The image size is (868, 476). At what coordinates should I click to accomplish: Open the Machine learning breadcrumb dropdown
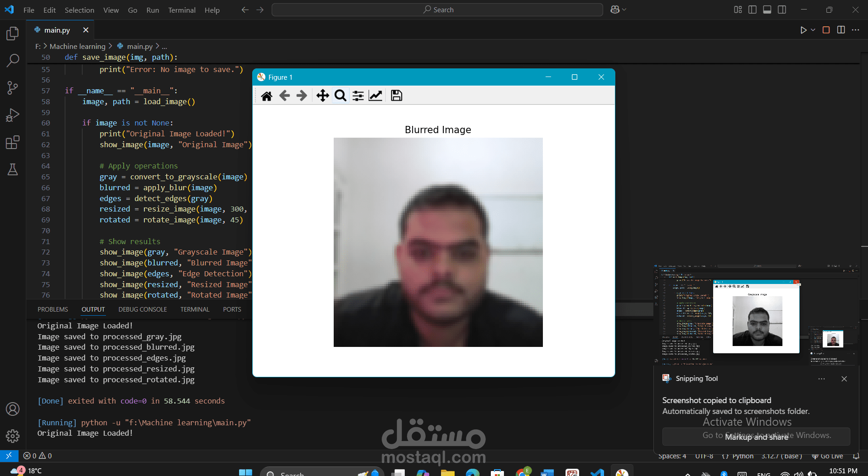(77, 46)
